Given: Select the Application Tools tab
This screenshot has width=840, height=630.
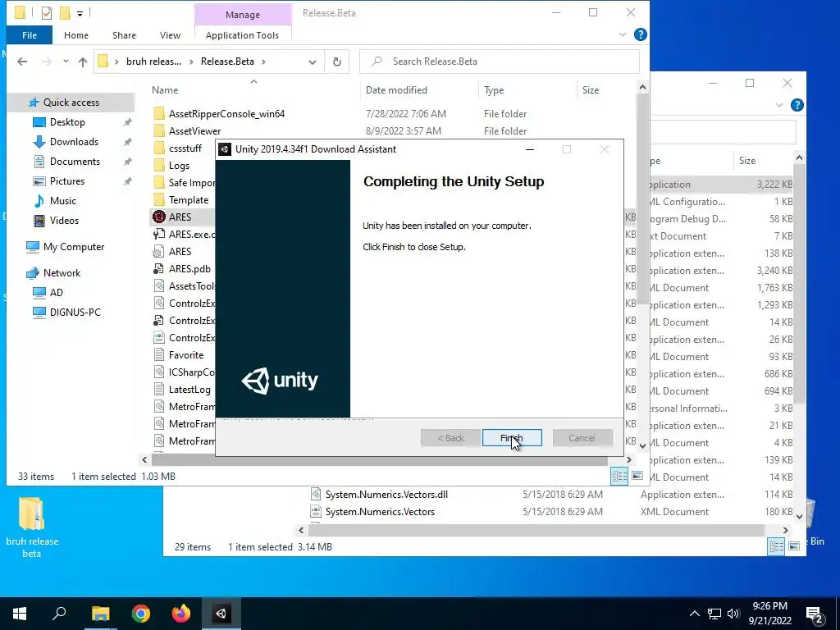Looking at the screenshot, I should point(242,35).
